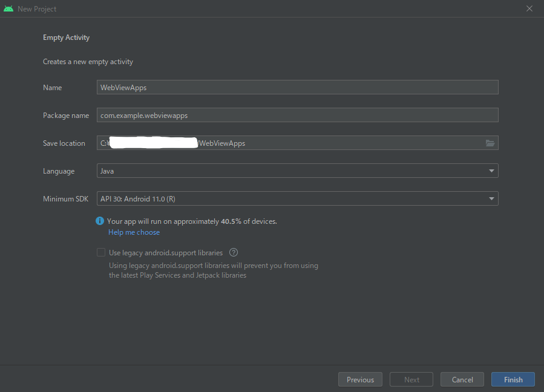Click the 'Minimum SDK' field label
This screenshot has height=392, width=544.
65,199
